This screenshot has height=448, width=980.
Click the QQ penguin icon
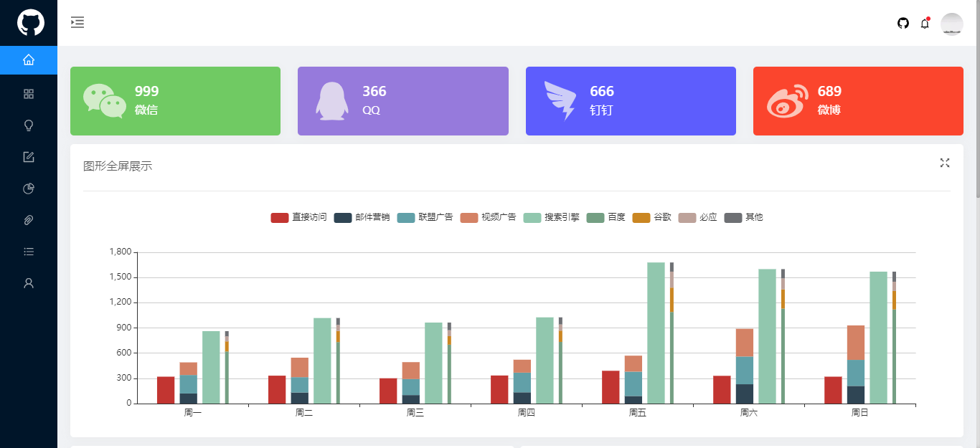point(332,101)
